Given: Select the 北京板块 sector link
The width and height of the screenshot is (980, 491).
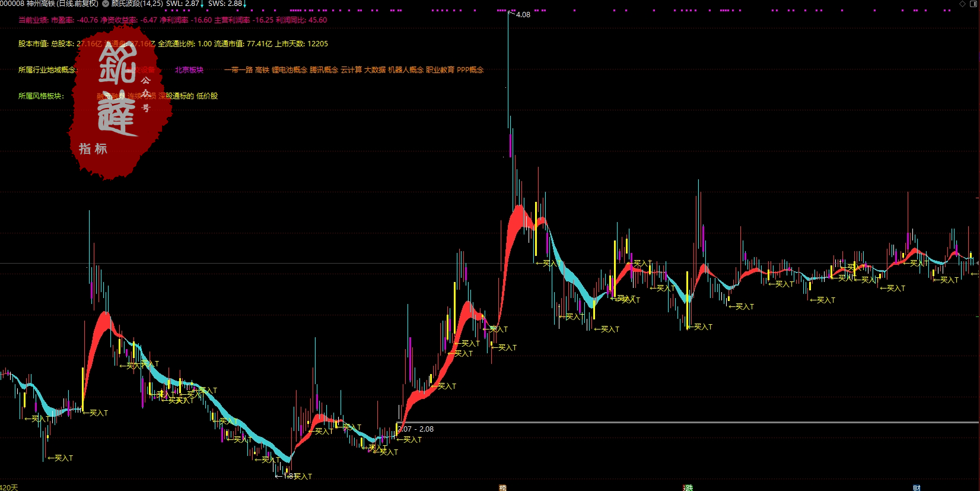Looking at the screenshot, I should click(189, 70).
